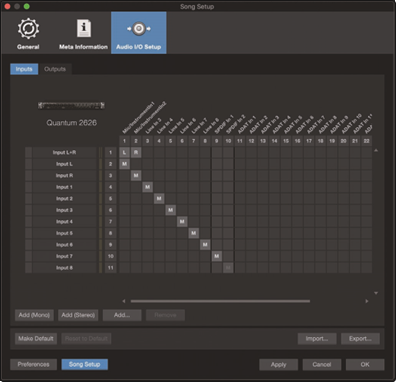Select the Input L channel name
This screenshot has width=396, height=382.
64,164
